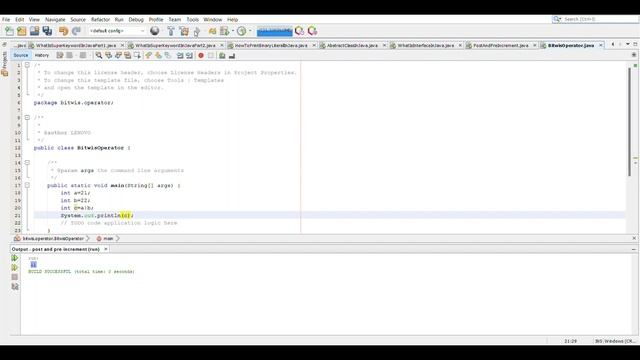Show the opened documents list arrow
Image resolution: width=640 pixels, height=360 pixels.
click(628, 44)
